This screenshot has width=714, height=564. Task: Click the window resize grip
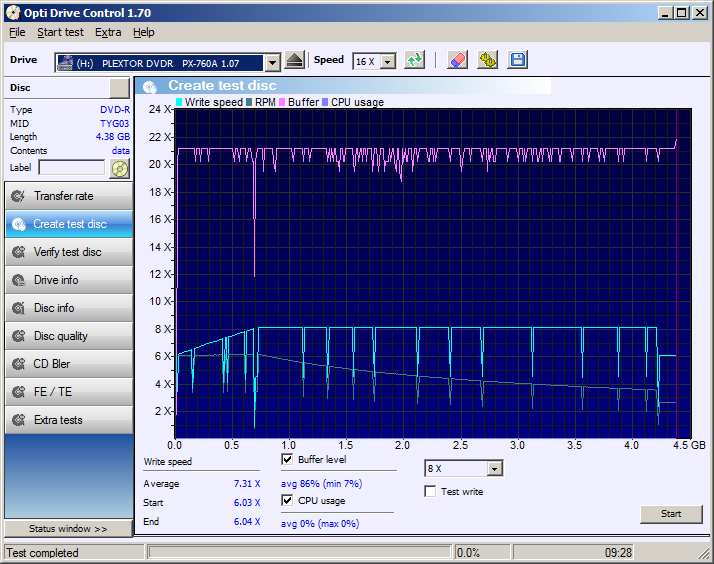tap(704, 554)
